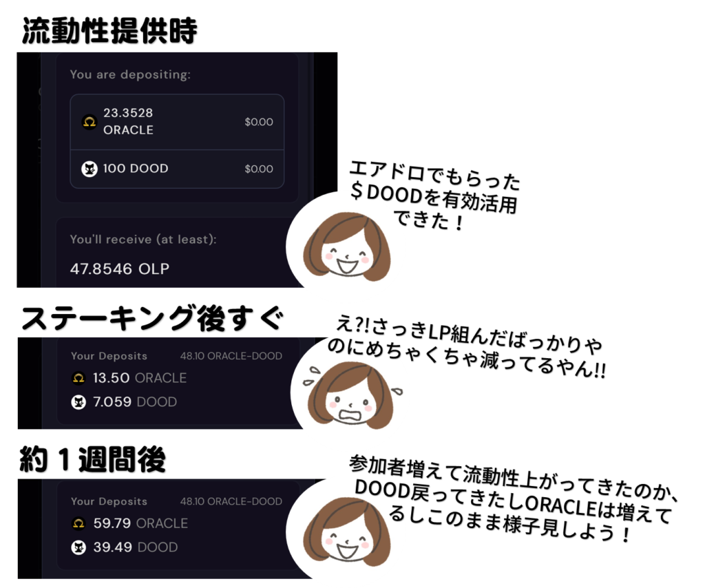This screenshot has width=705, height=588.
Task: Select the 23.3528 ORACLE deposit row
Action: 177,122
